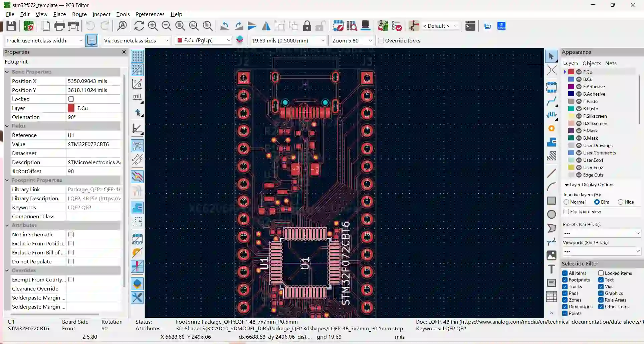Click Zoom to Fit icon
The width and height of the screenshot is (644, 344).
pyautogui.click(x=180, y=26)
